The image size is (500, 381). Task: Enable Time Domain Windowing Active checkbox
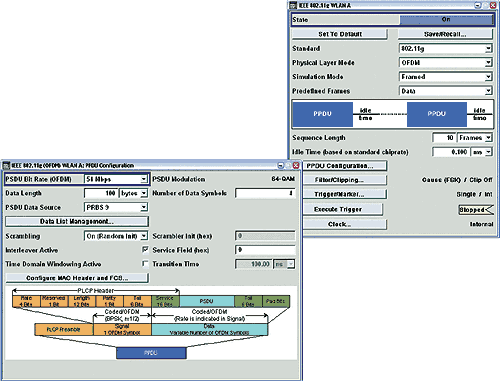click(145, 264)
